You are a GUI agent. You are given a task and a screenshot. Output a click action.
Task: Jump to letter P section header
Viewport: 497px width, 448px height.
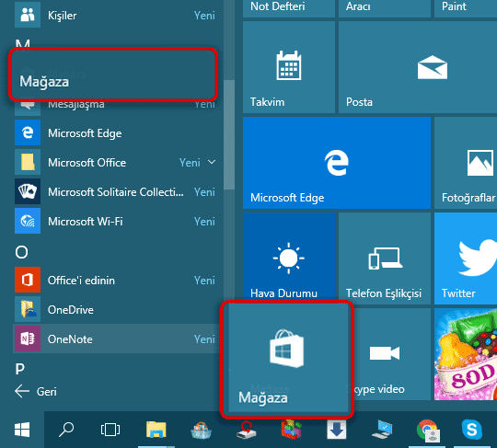[x=20, y=369]
